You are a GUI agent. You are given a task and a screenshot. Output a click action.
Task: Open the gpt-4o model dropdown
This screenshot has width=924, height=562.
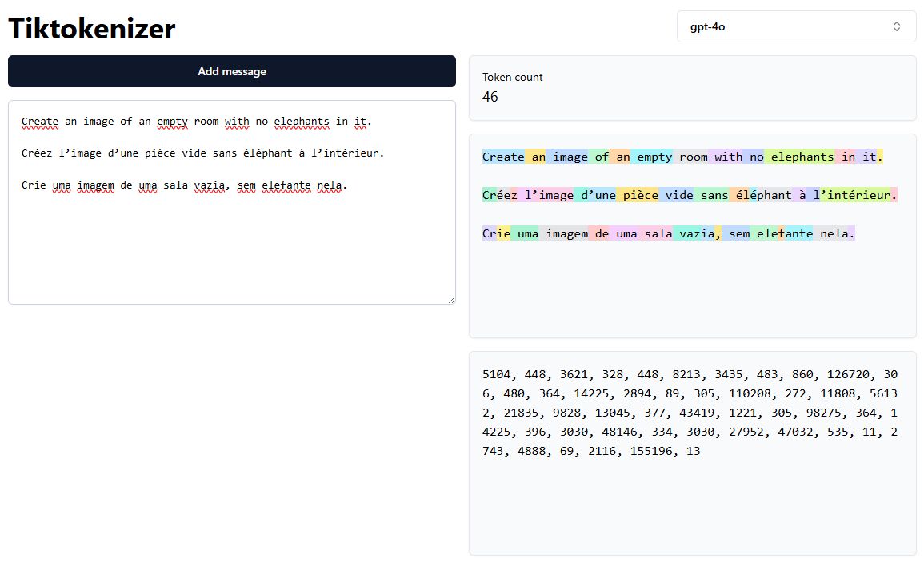tap(795, 26)
